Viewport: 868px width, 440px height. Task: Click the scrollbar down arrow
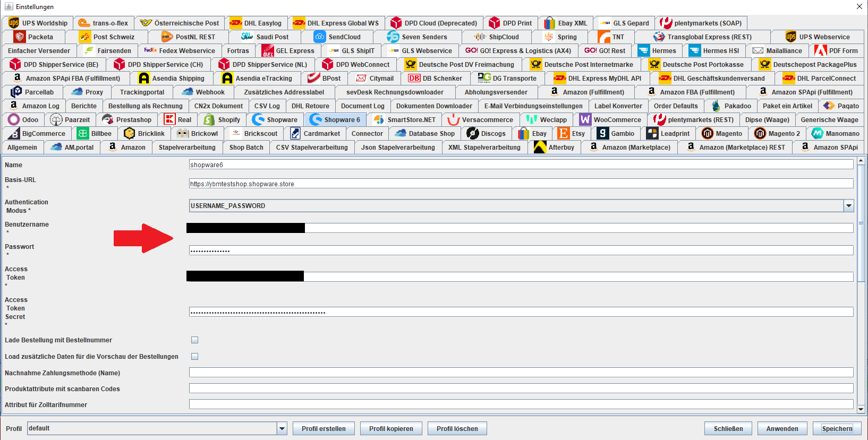tap(861, 409)
